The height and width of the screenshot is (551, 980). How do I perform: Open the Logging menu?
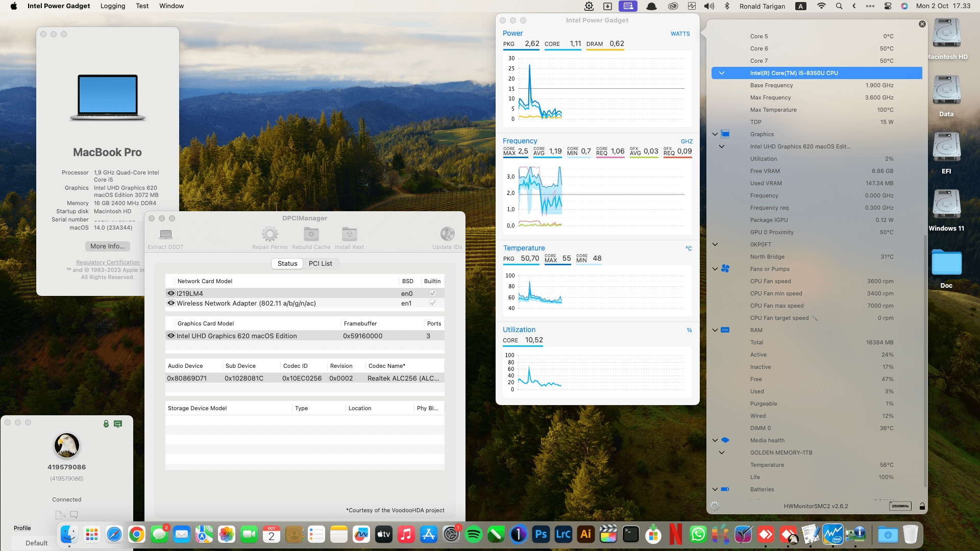coord(113,6)
